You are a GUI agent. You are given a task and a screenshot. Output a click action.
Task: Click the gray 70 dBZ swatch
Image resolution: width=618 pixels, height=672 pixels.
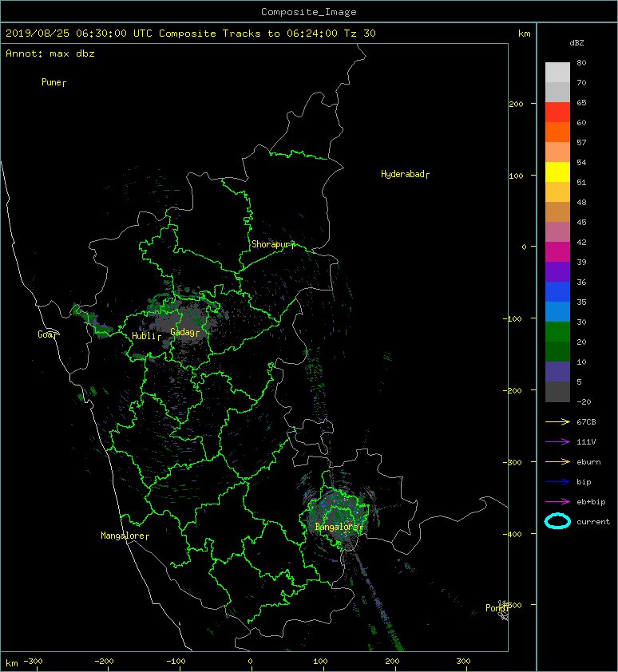point(557,92)
